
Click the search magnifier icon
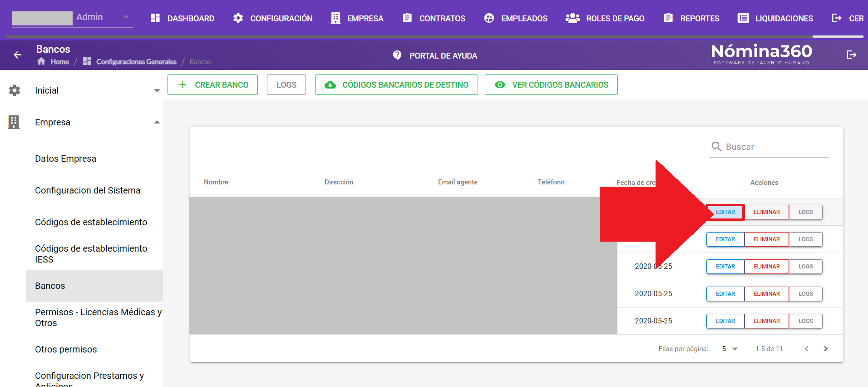[716, 146]
